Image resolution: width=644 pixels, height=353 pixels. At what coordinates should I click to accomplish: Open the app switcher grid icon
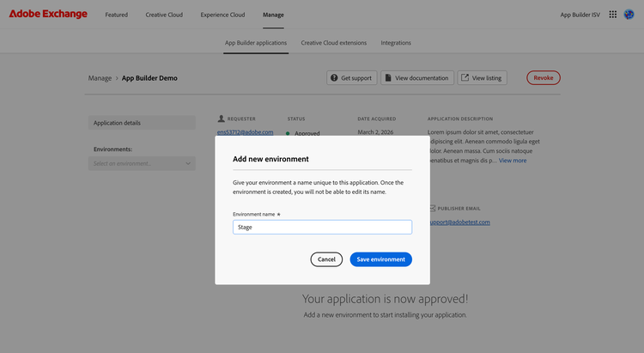(612, 15)
